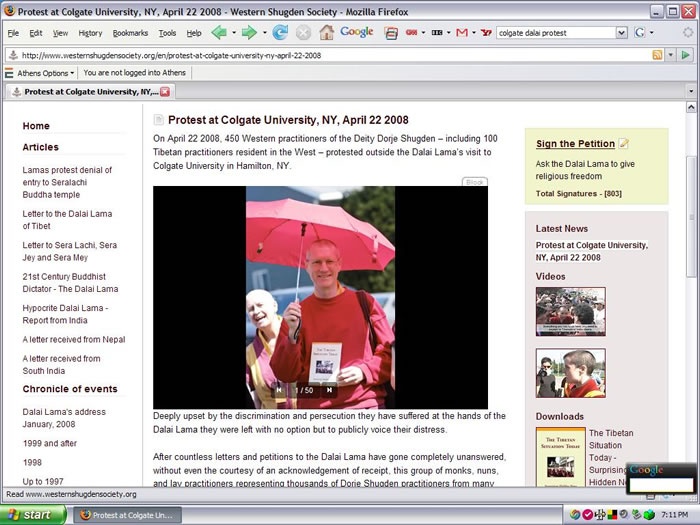
Task: Open 'Hypocrite Dalai Lama - Report from India'
Action: tap(65, 314)
